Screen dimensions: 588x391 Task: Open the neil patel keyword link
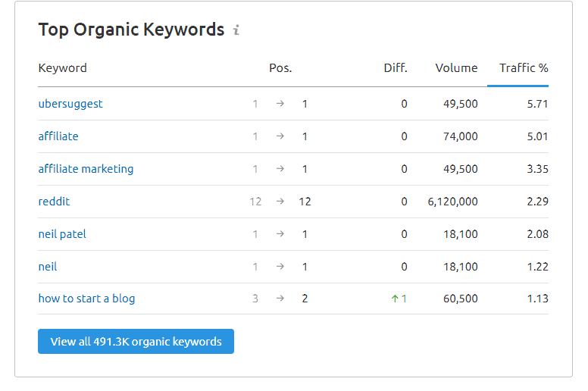pos(62,234)
